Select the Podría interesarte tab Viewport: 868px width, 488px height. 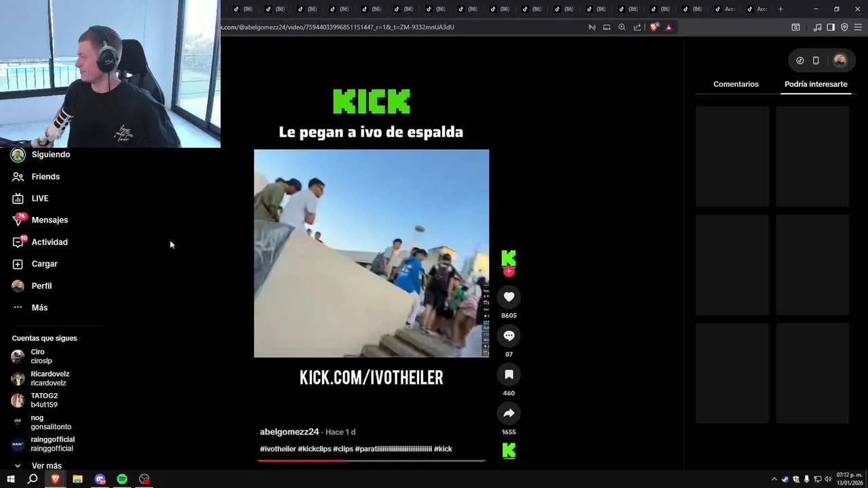pos(816,84)
